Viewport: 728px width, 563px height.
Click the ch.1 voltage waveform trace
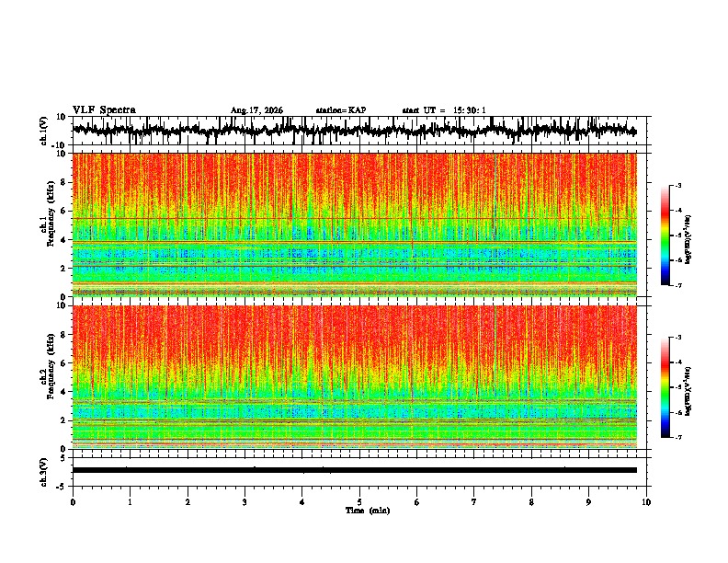[x=354, y=131]
